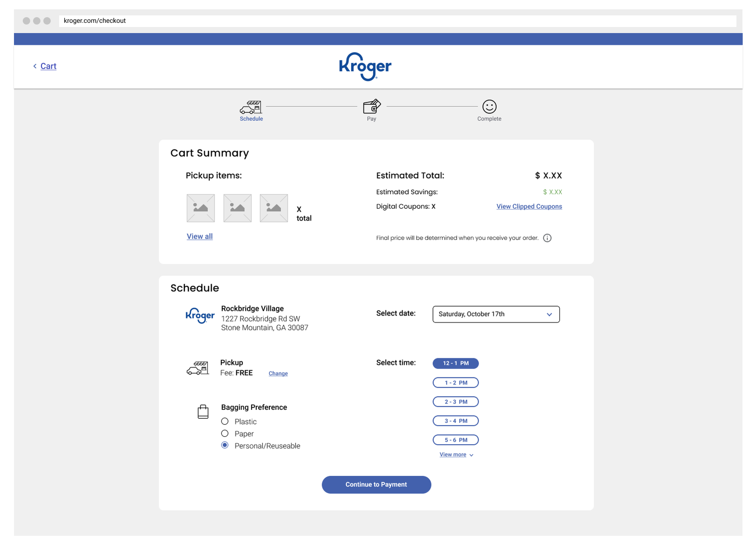Click the Cart Summary heading
The height and width of the screenshot is (536, 756).
pyautogui.click(x=210, y=153)
